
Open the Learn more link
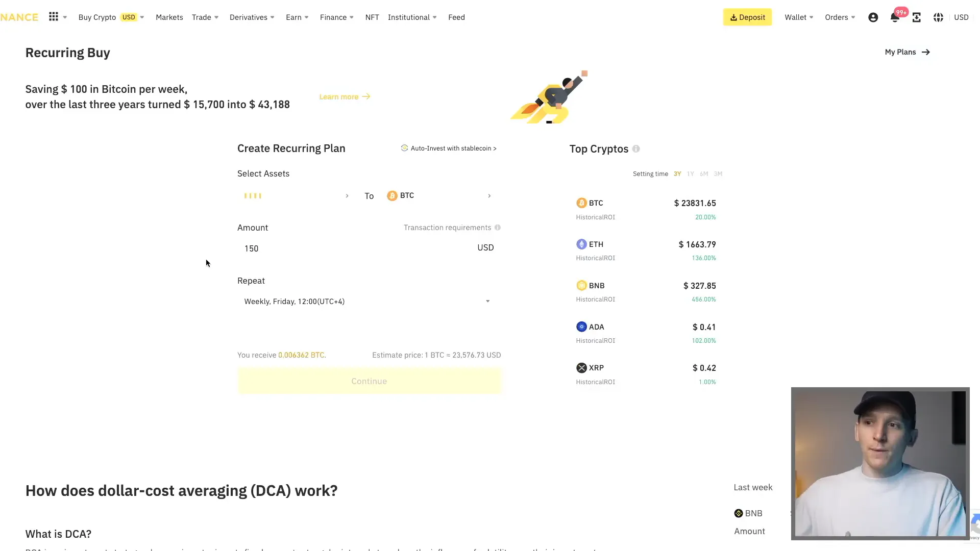point(345,96)
